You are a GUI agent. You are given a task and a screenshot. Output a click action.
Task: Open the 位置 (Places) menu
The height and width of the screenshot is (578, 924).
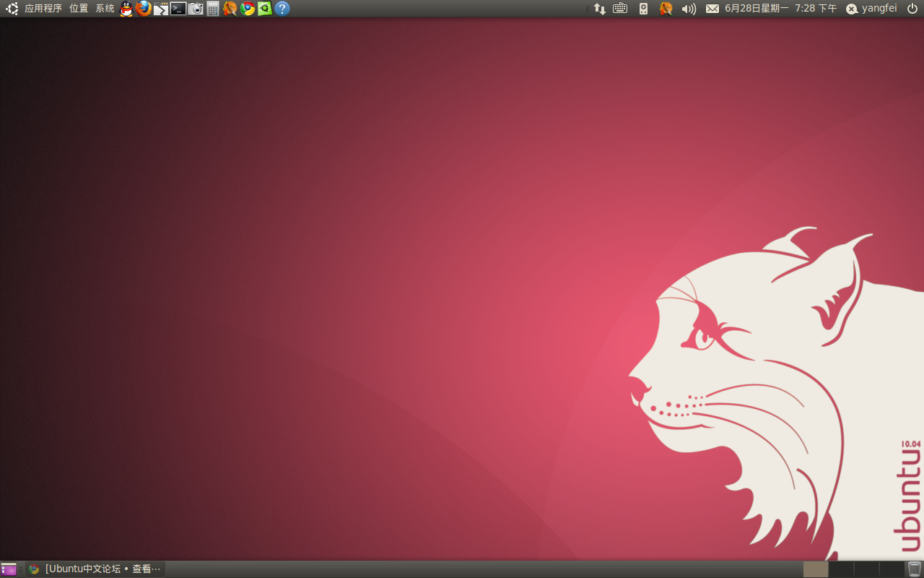[x=79, y=9]
